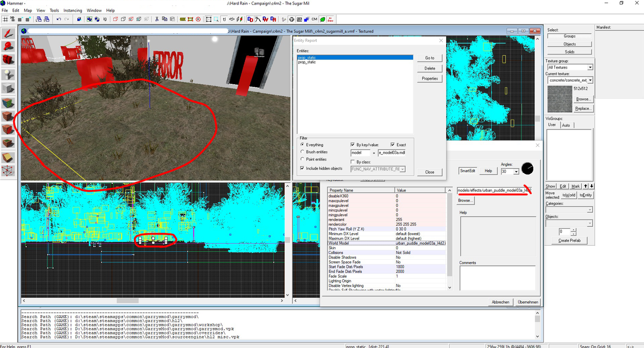Select the Apply Current Texture tool
This screenshot has height=348, width=644.
(x=9, y=117)
